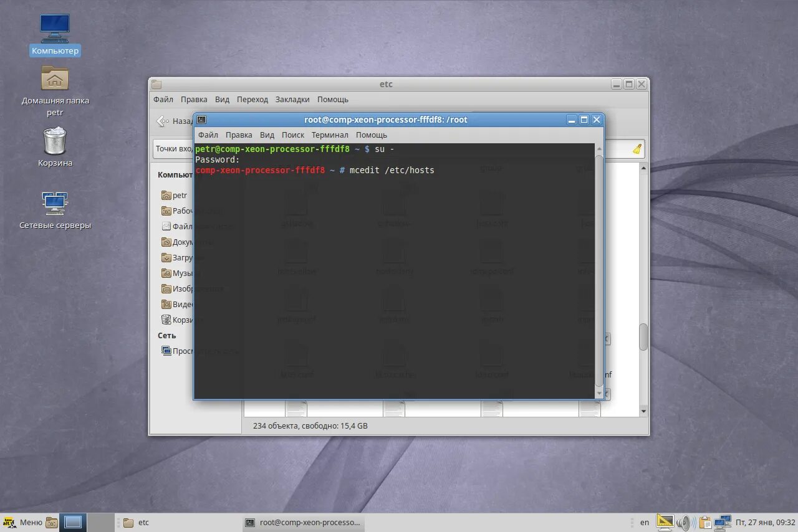Select Сетевые серверы desktop icon
Screen dimensions: 798x532
[x=55, y=211]
